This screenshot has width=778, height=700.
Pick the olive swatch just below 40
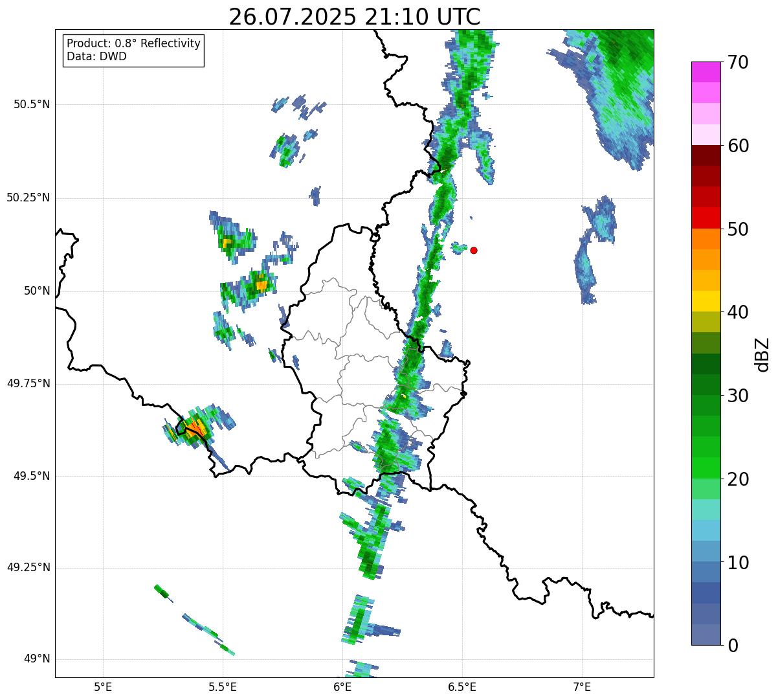pos(706,322)
